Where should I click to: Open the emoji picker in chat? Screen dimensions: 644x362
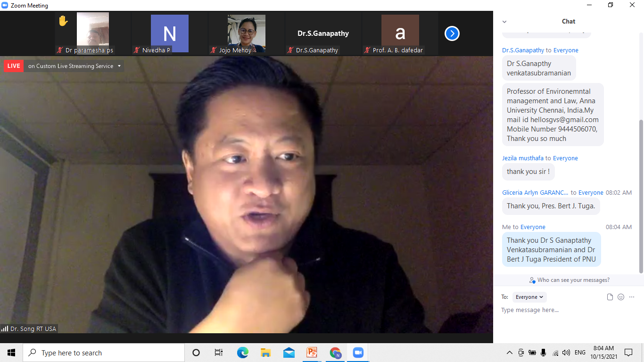(621, 297)
